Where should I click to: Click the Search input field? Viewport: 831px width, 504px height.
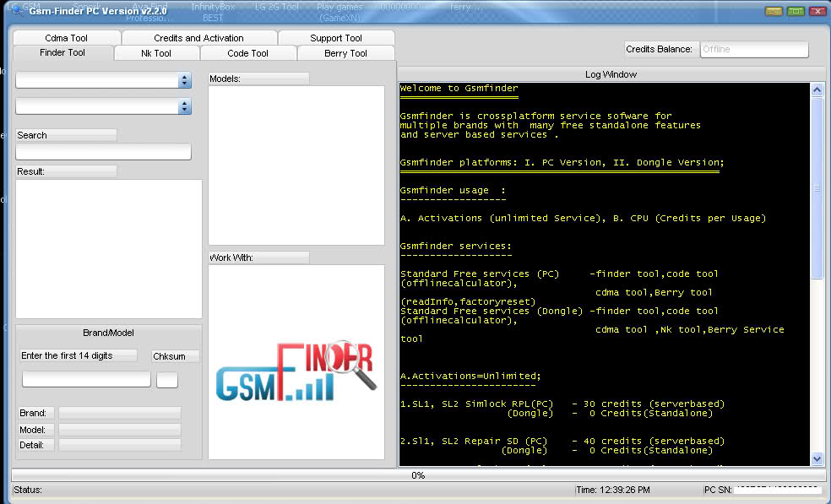[103, 152]
